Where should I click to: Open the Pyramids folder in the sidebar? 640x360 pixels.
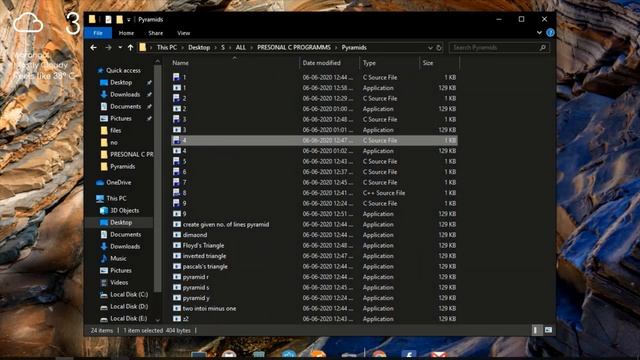pos(122,167)
